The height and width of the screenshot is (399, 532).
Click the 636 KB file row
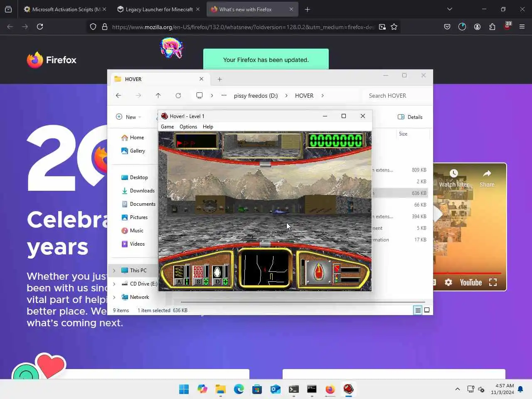pyautogui.click(x=400, y=193)
